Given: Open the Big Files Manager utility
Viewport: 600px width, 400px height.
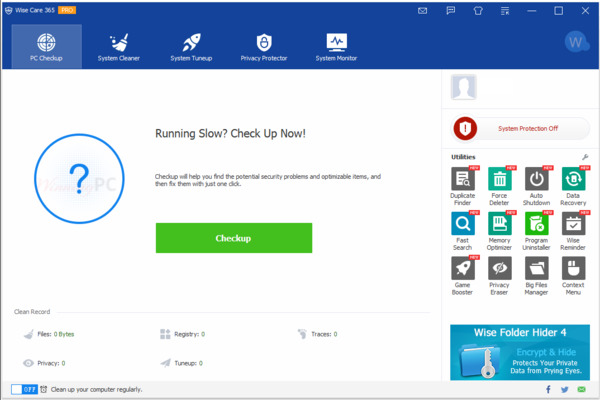Looking at the screenshot, I should (x=536, y=276).
